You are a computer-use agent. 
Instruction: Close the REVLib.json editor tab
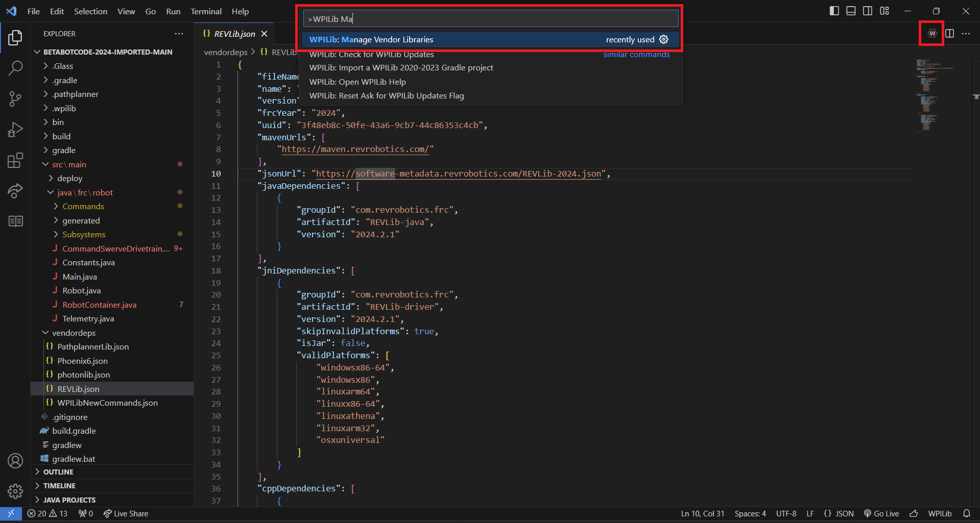[264, 34]
